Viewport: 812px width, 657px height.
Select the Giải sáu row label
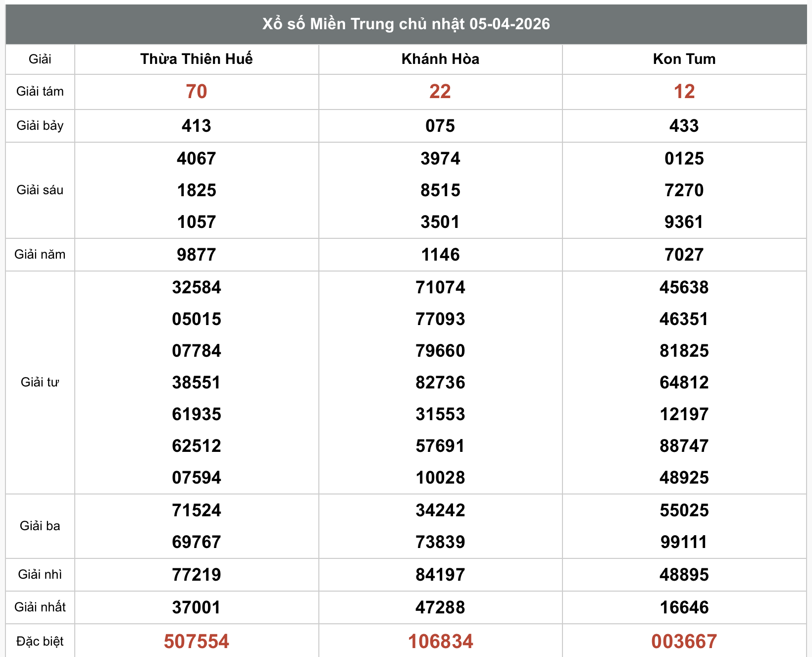40,190
